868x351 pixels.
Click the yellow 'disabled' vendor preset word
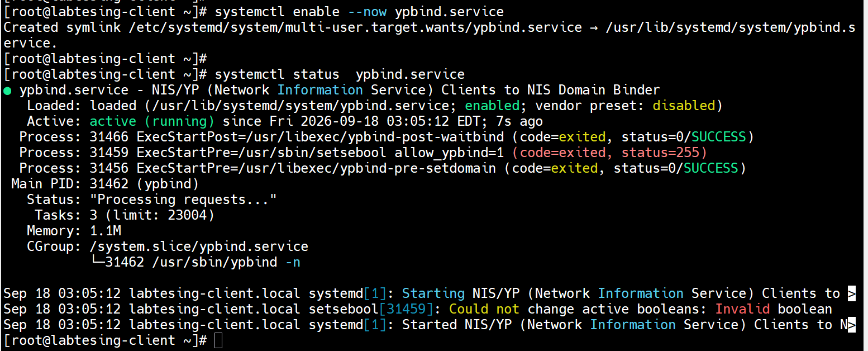click(x=684, y=106)
